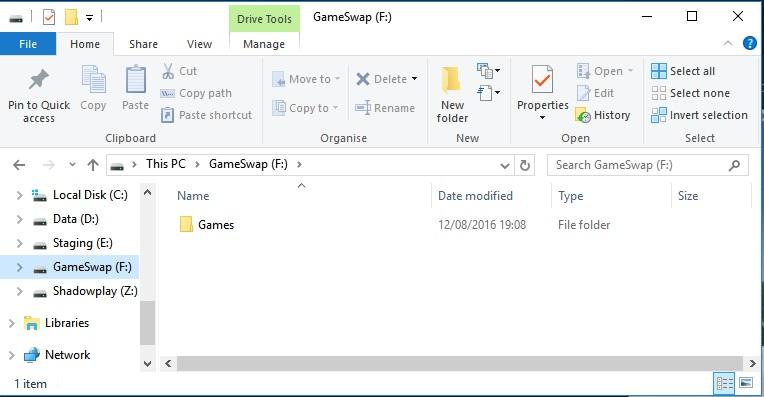Screen dimensions: 764x397
Task: Open the Help question mark icon
Action: click(749, 43)
